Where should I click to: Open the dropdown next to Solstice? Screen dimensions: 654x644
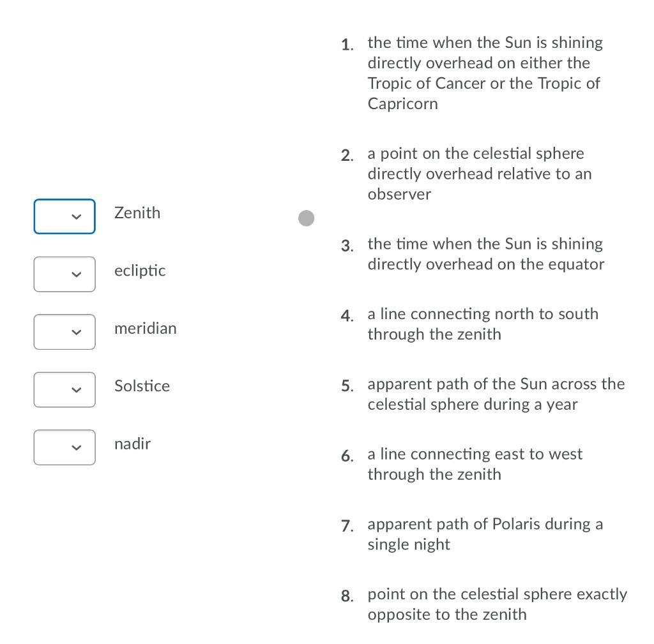coord(64,389)
